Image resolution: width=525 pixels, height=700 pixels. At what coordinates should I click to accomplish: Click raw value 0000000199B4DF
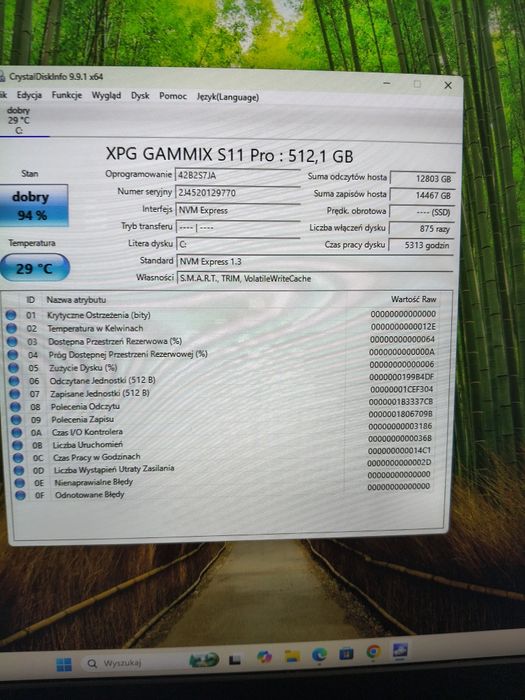tap(401, 377)
